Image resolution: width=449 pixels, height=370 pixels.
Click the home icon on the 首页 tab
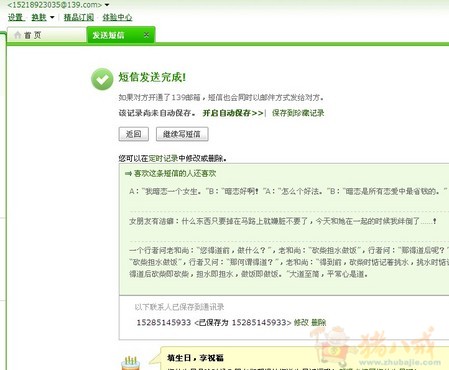[18, 35]
